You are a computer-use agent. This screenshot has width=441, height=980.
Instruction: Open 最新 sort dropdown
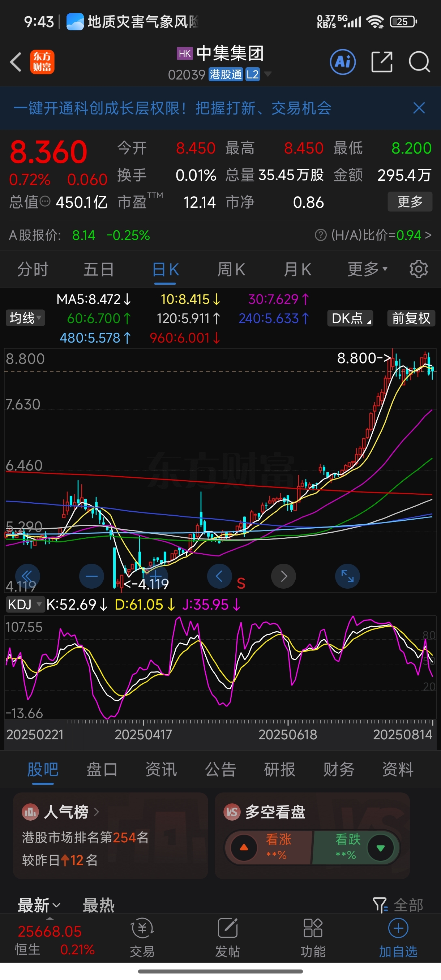pos(39,905)
